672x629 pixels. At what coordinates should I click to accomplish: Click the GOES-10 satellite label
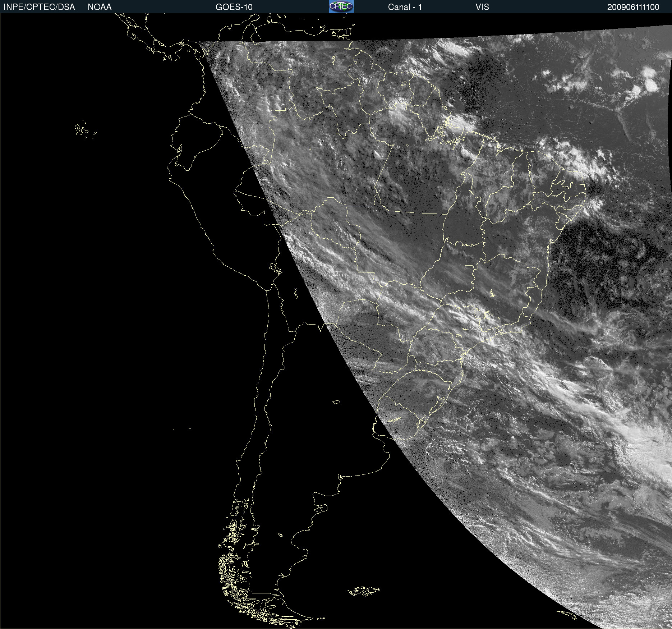(x=234, y=7)
